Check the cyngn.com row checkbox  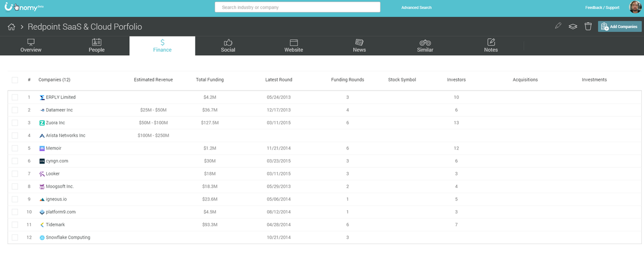click(14, 161)
